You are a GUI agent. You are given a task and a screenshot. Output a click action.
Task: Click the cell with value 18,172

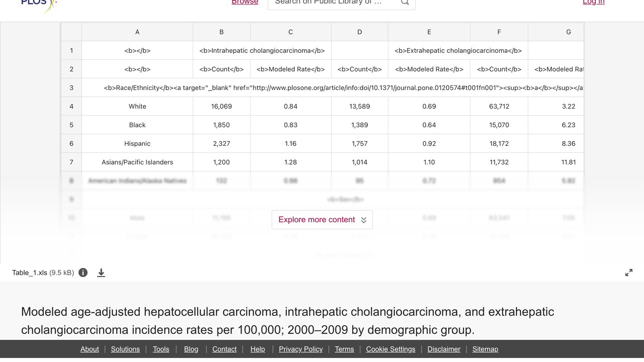499,143
